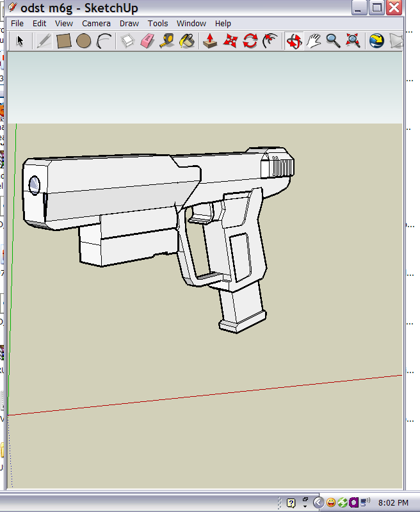Expand hidden tray icons with the chevron
This screenshot has width=420, height=512.
pos(318,502)
